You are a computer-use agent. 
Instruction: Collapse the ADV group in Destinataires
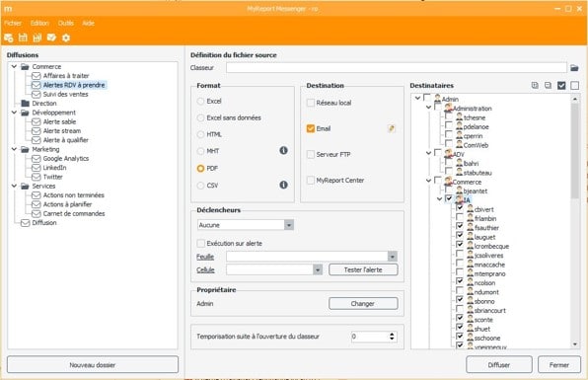(428, 153)
